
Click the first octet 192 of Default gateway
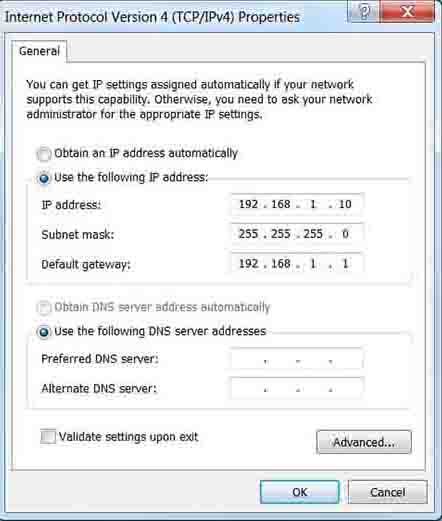tap(248, 264)
